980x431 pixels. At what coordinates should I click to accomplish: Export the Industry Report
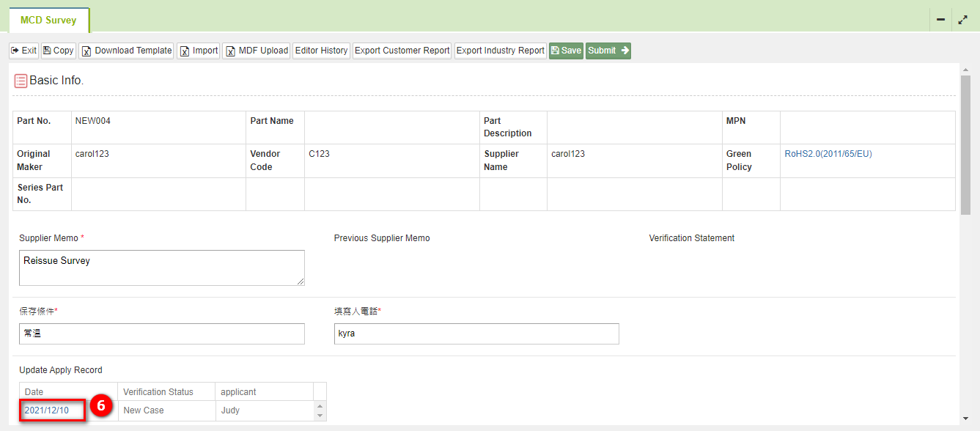point(501,51)
